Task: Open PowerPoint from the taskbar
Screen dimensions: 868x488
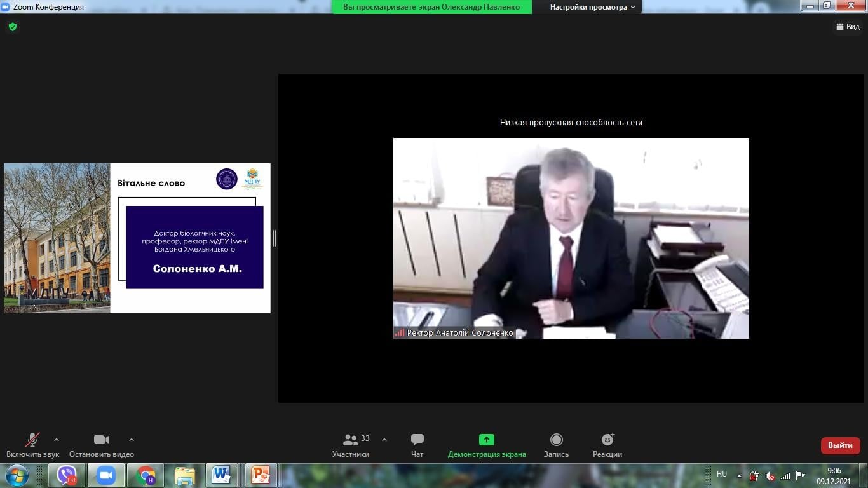Action: pos(261,475)
